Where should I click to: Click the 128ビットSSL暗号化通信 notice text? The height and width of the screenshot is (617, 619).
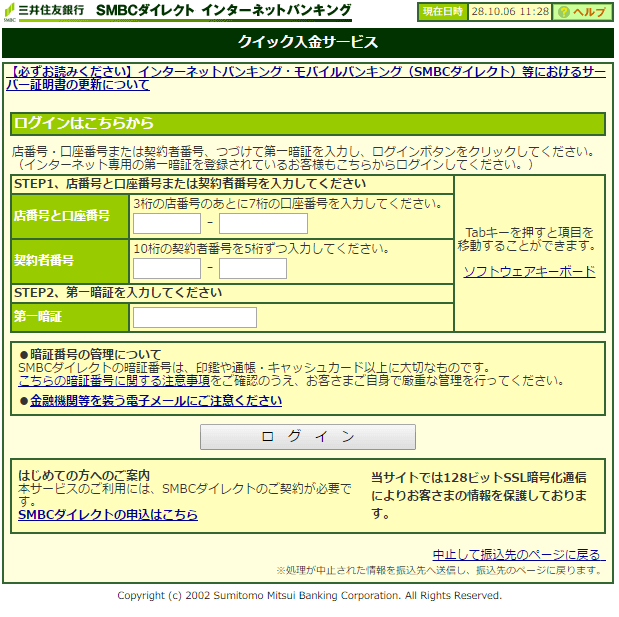479,495
